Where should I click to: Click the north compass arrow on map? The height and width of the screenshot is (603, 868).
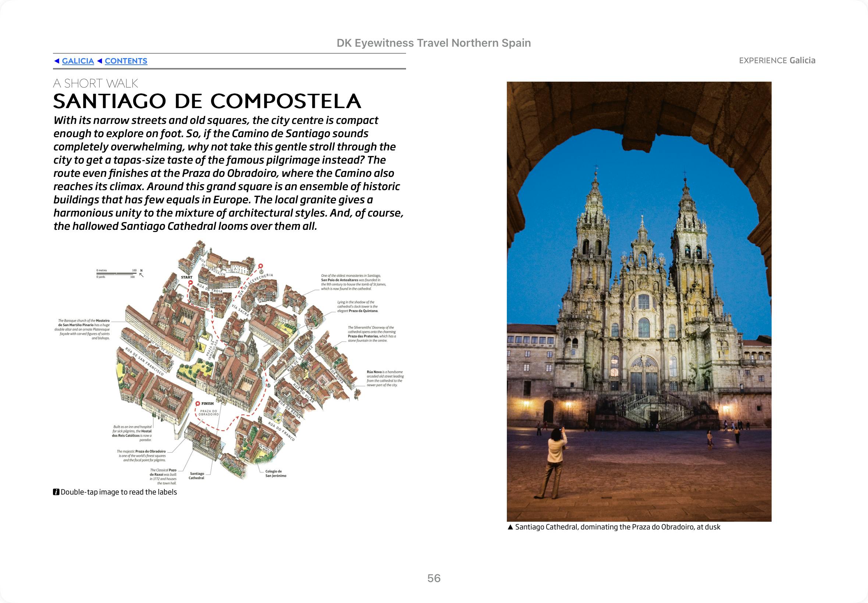point(141,274)
